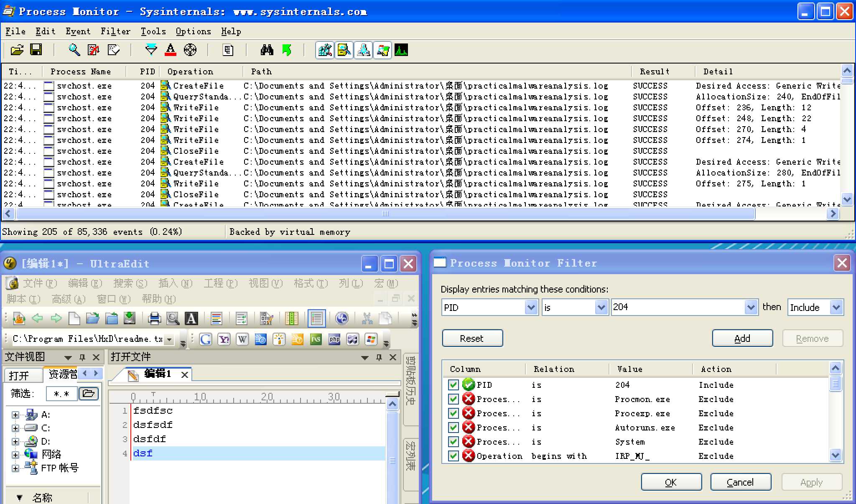Open the PID column dropdown in Filter dialog
Screen dimensions: 856x504
coord(531,307)
